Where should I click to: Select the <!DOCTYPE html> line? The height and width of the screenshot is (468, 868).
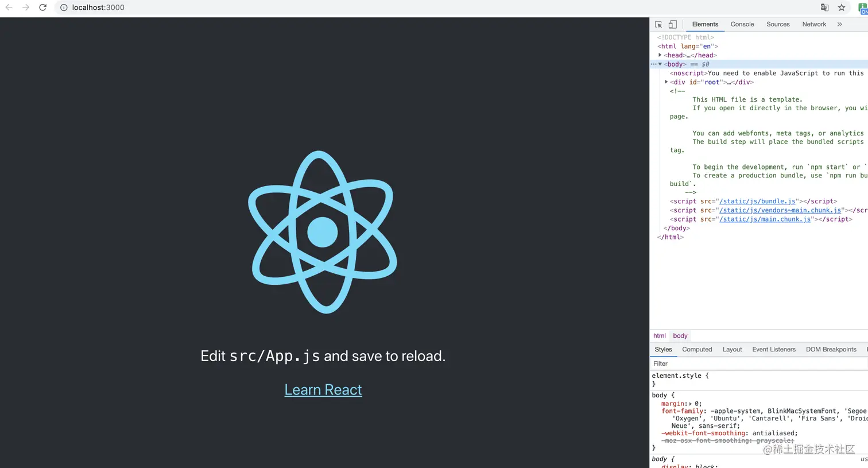point(685,37)
